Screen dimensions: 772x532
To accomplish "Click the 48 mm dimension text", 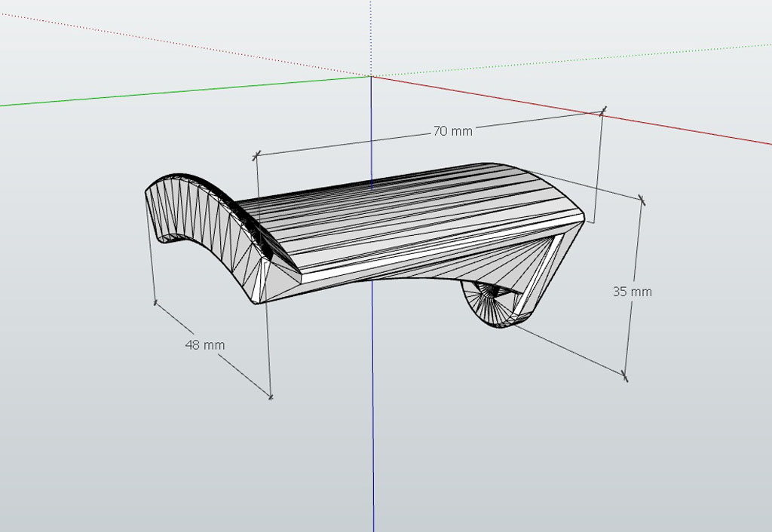I will click(205, 344).
